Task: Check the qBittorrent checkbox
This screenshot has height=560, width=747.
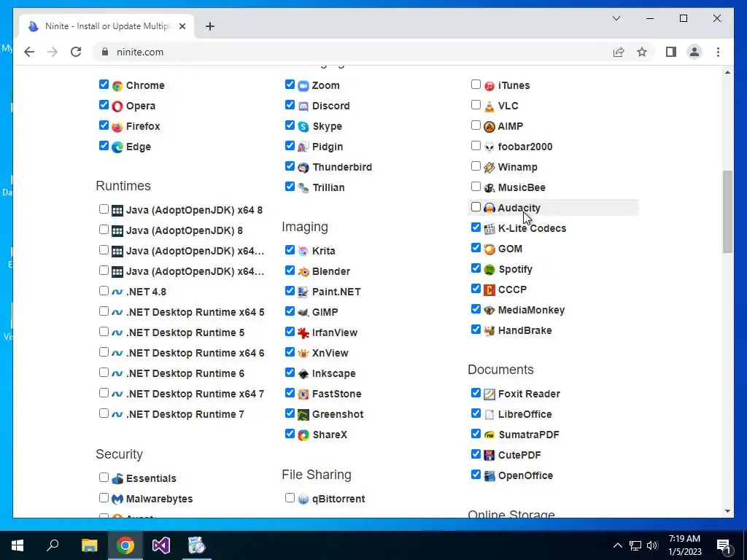Action: pos(290,498)
